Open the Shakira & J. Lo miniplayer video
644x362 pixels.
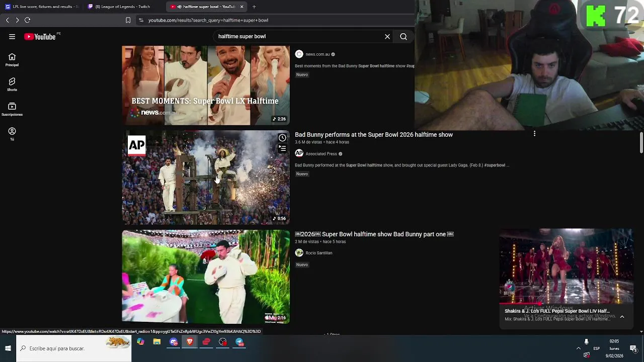pos(566,266)
